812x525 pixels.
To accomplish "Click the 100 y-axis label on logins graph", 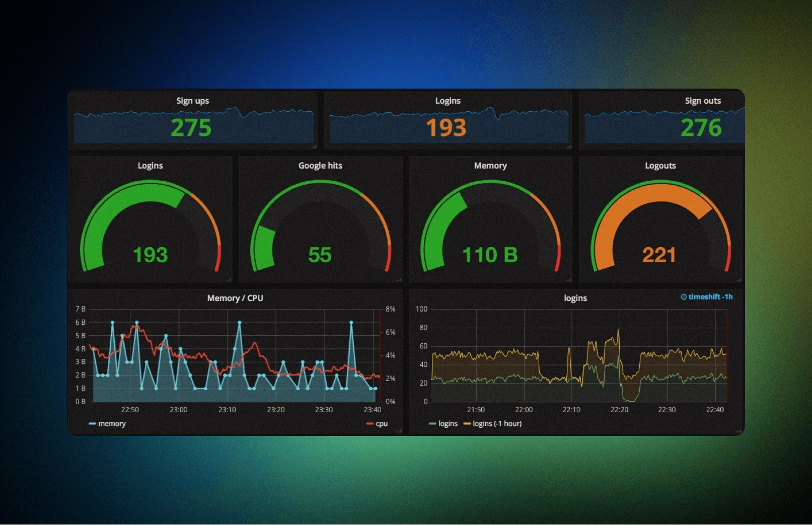I will point(421,309).
